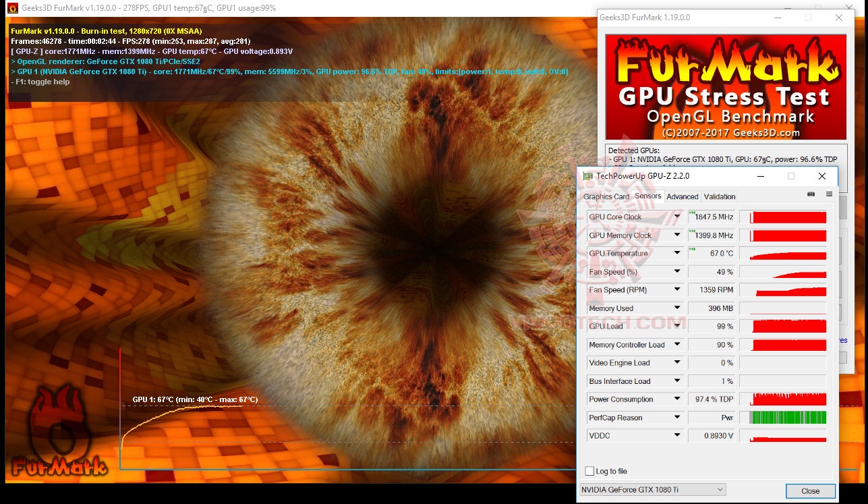Switch to the Advanced tab

pyautogui.click(x=682, y=196)
